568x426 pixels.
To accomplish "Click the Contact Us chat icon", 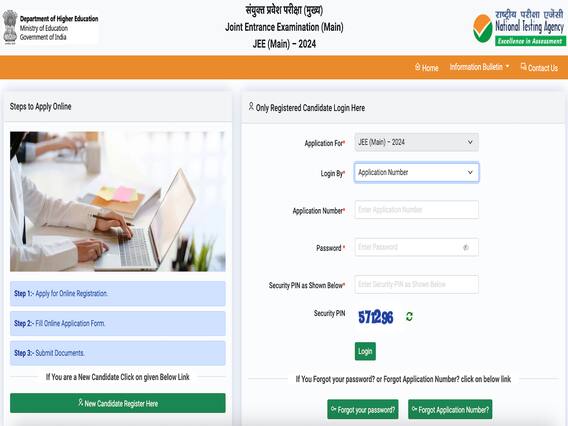I will [x=523, y=66].
